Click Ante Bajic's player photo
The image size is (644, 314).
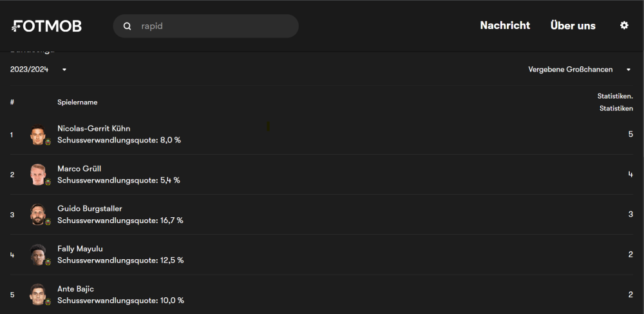coord(38,294)
